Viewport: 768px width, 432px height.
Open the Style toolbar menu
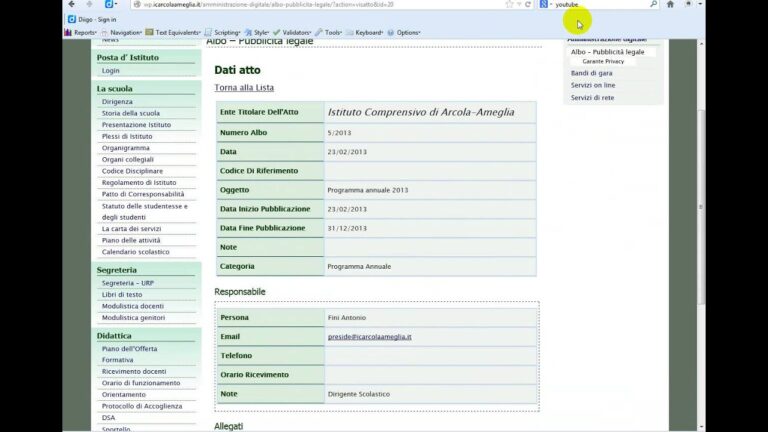(257, 32)
